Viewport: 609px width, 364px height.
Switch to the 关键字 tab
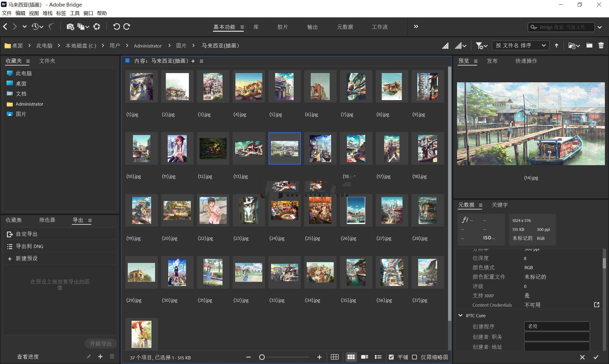click(500, 205)
